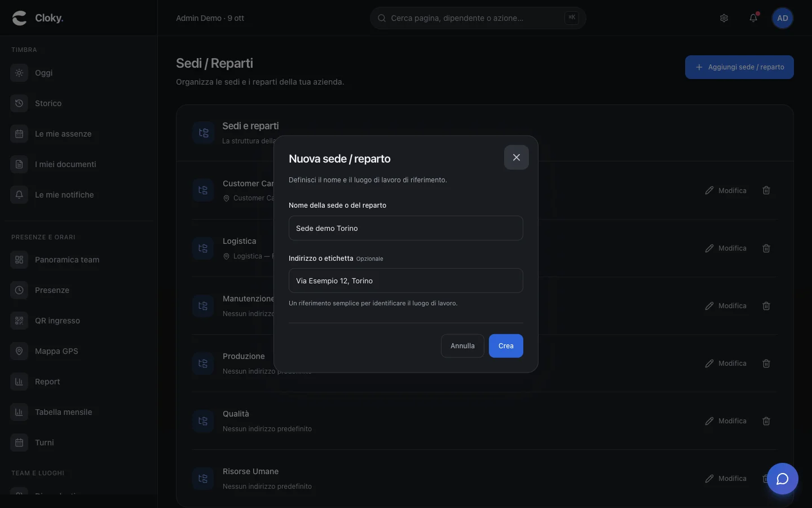The image size is (812, 508).
Task: Open the chat support bubble
Action: (783, 479)
